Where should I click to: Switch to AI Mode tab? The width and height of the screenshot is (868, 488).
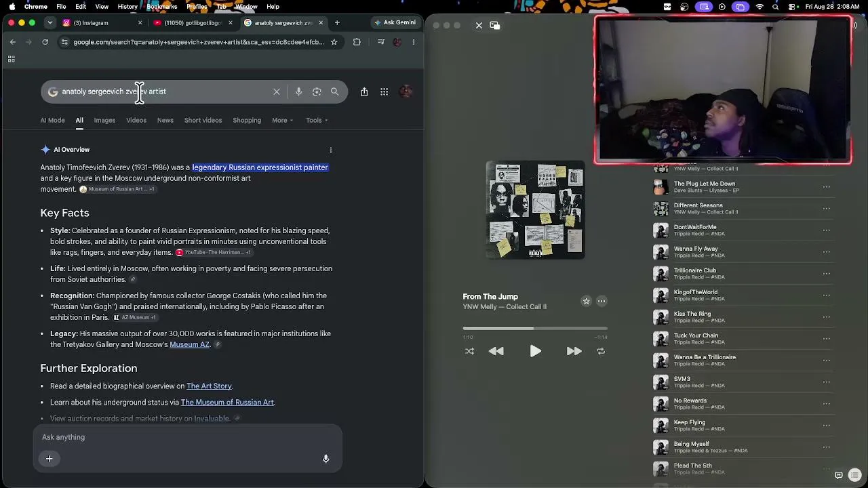52,121
